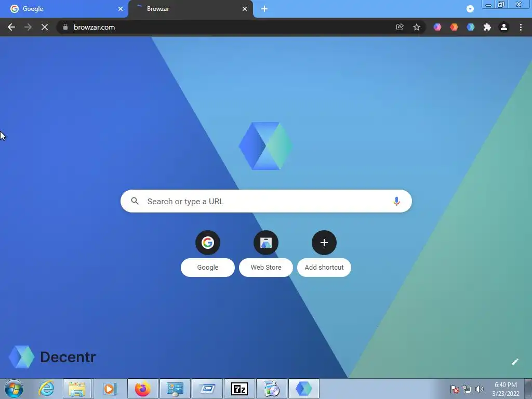Click the Google shortcut label
Screen dimensions: 532x399
(208, 268)
